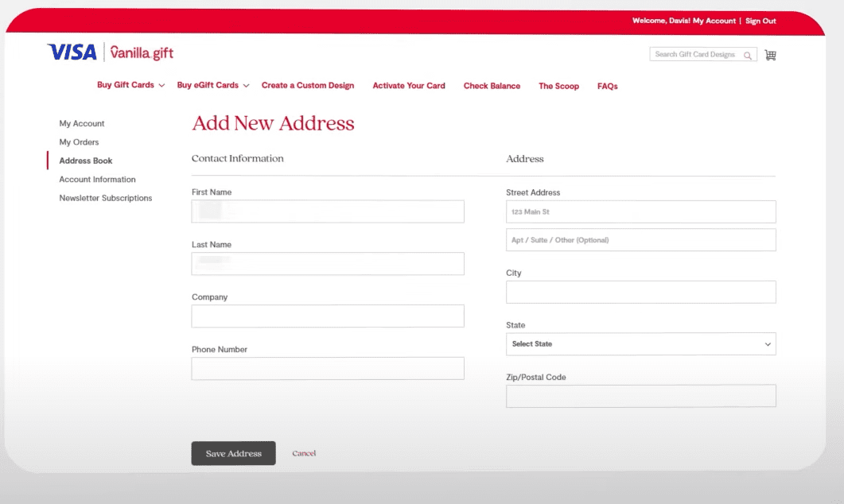The width and height of the screenshot is (844, 504).
Task: Open My Orders in the sidebar
Action: [x=79, y=142]
